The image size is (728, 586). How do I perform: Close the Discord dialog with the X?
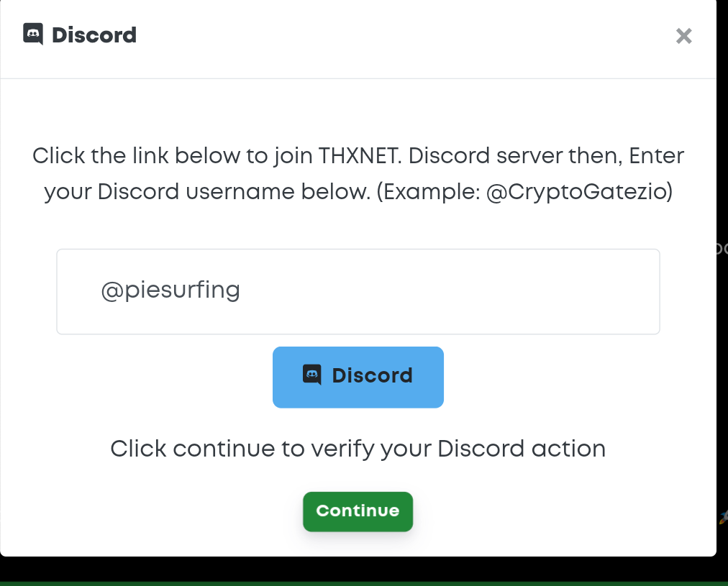[x=684, y=36]
